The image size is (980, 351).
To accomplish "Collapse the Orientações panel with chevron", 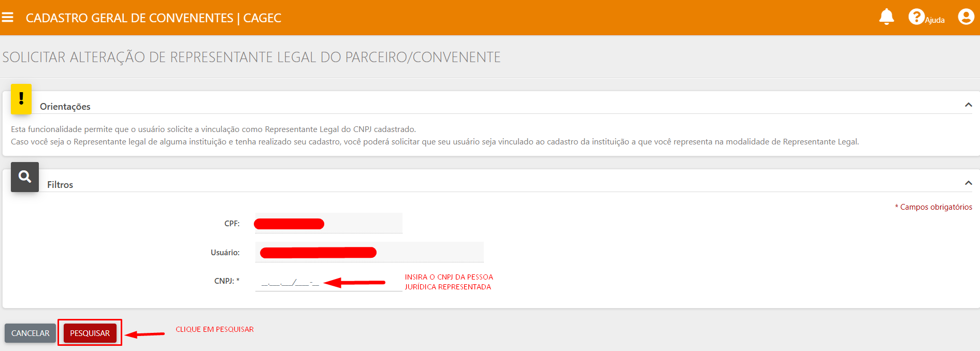I will 968,105.
